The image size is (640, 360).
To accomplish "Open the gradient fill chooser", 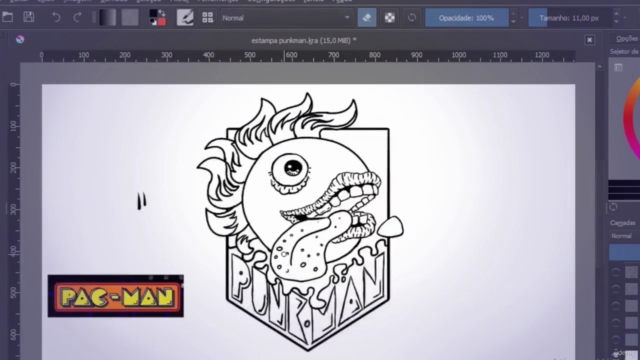I will tap(107, 18).
